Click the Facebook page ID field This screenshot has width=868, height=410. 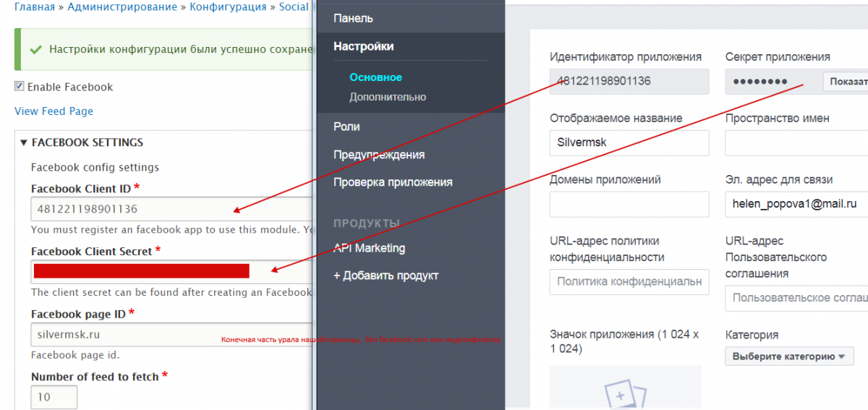(171, 335)
